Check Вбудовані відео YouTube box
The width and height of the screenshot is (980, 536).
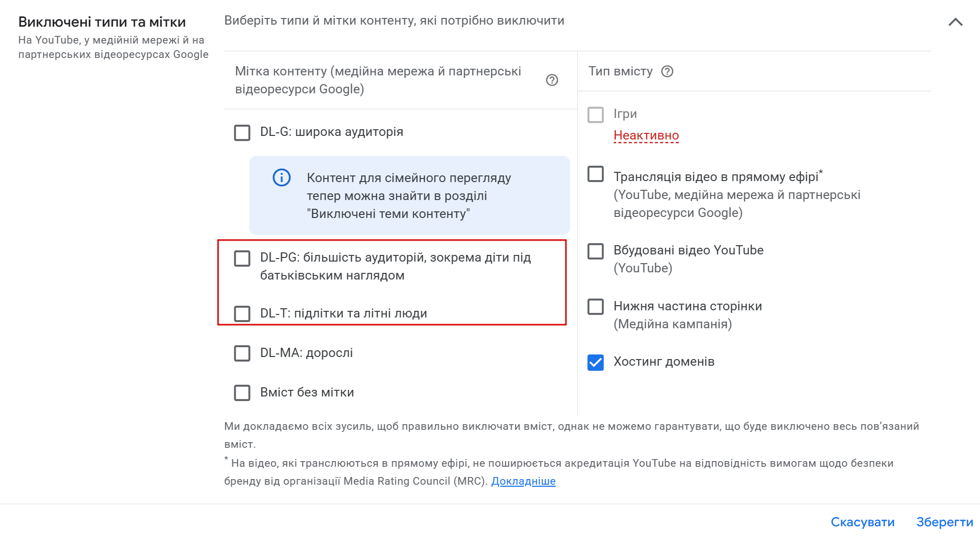coord(595,251)
